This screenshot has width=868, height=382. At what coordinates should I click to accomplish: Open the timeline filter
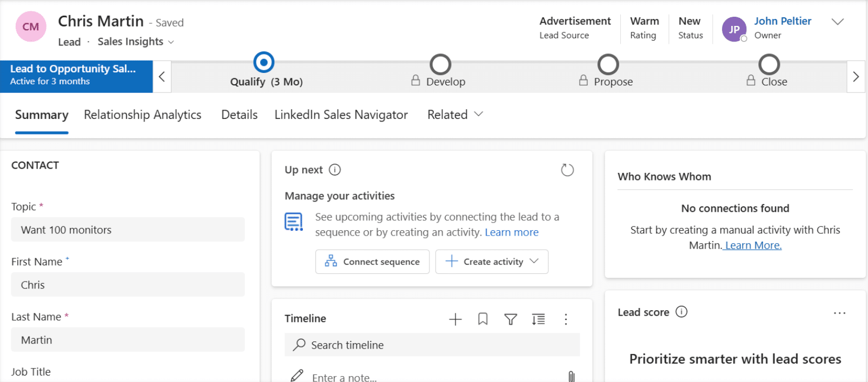[x=511, y=319]
